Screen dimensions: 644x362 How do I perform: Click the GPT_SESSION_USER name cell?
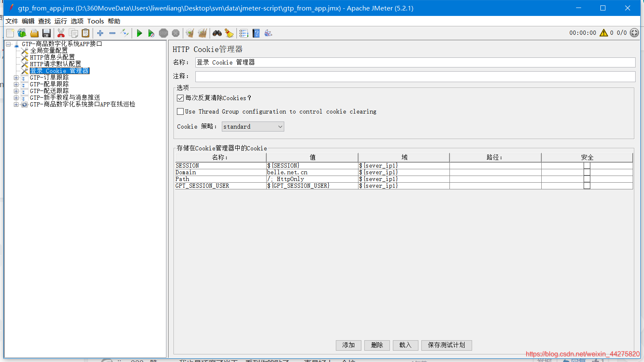[221, 186]
